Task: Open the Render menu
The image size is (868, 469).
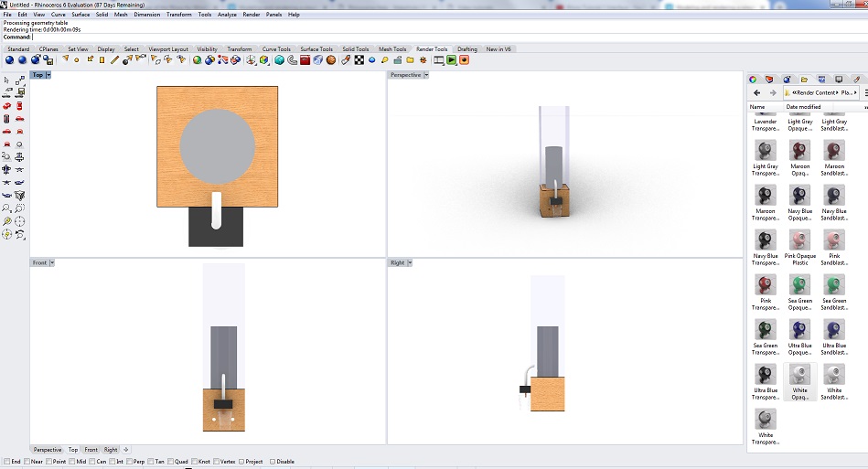Action: pyautogui.click(x=251, y=15)
